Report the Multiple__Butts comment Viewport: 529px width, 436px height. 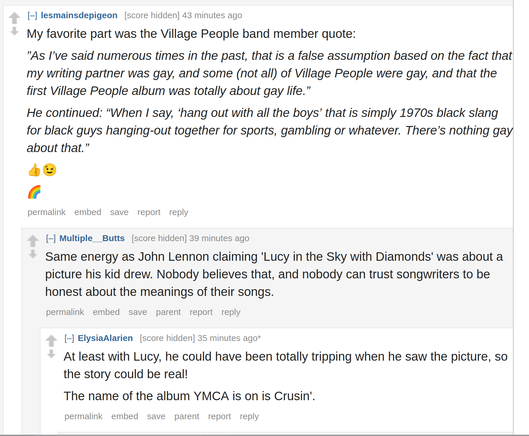[201, 312]
